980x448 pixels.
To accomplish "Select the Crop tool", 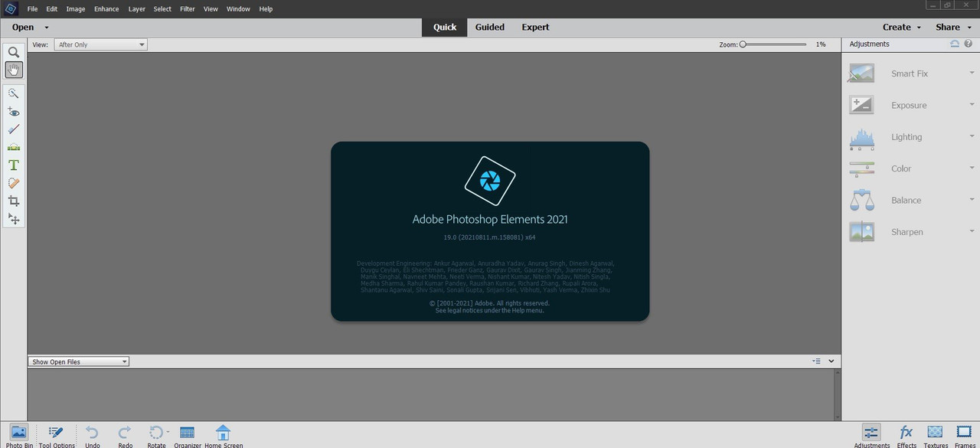I will click(x=14, y=201).
